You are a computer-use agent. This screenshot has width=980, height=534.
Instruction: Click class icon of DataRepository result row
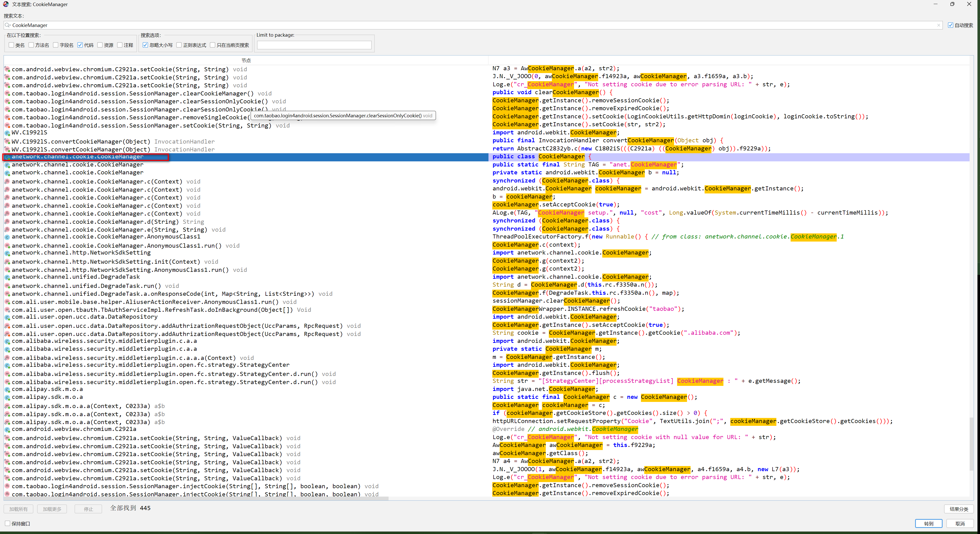click(x=7, y=318)
